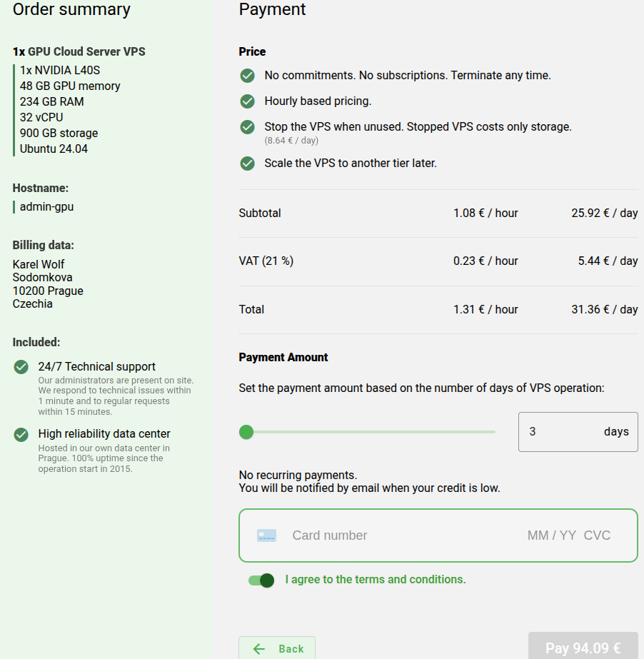Click the admin-gpu hostname text
Viewport: 644px width, 659px height.
point(46,207)
